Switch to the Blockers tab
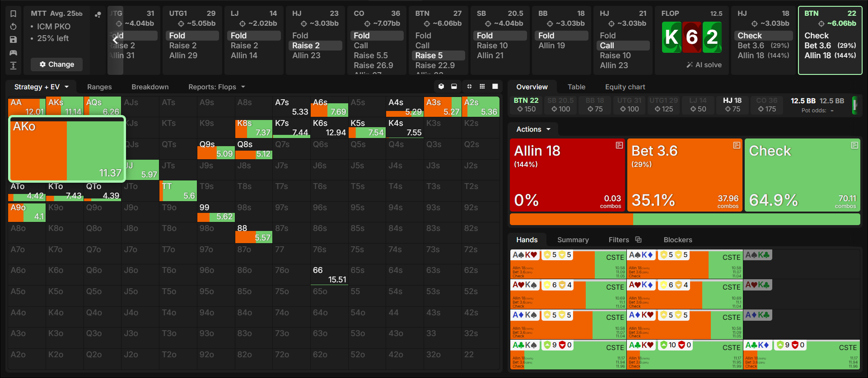 678,240
